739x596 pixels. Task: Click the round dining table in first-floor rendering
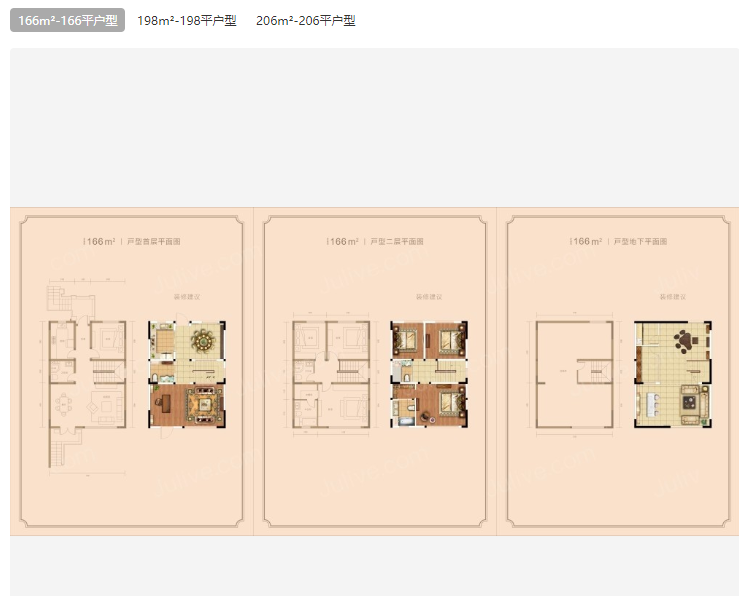[204, 340]
